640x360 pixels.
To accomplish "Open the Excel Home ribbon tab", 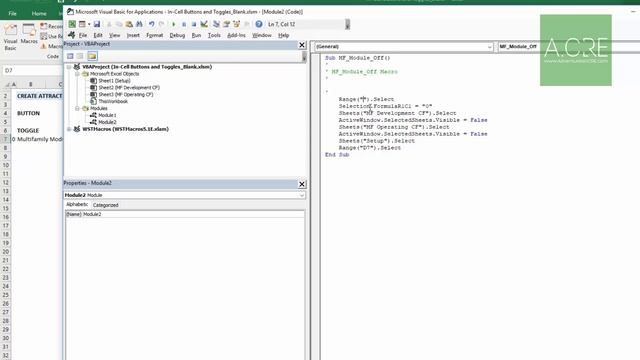I will tap(39, 13).
